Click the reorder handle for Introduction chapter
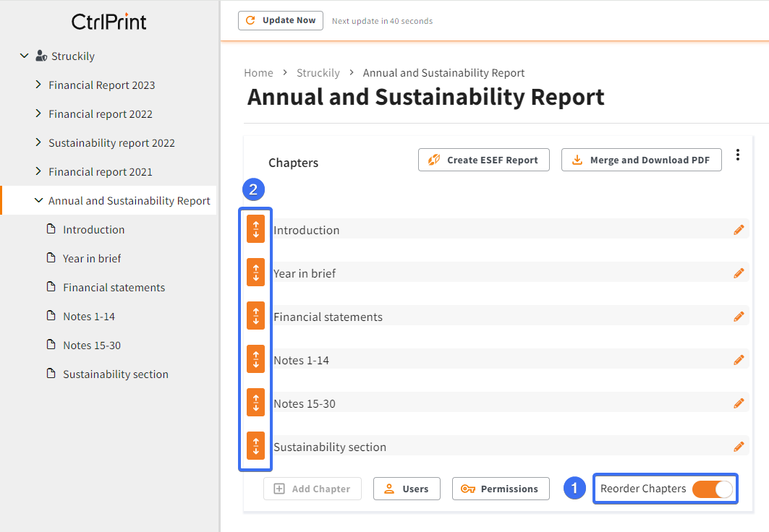 (x=255, y=228)
